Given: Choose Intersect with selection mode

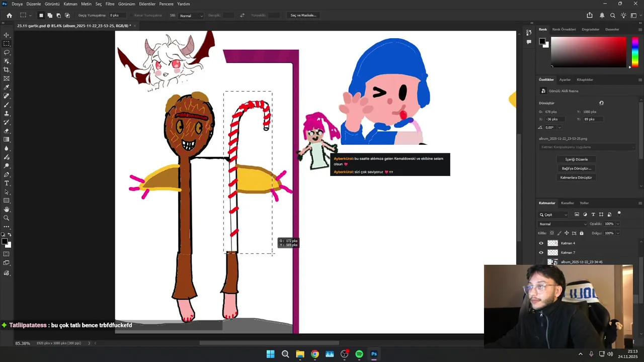Looking at the screenshot, I should [67, 16].
